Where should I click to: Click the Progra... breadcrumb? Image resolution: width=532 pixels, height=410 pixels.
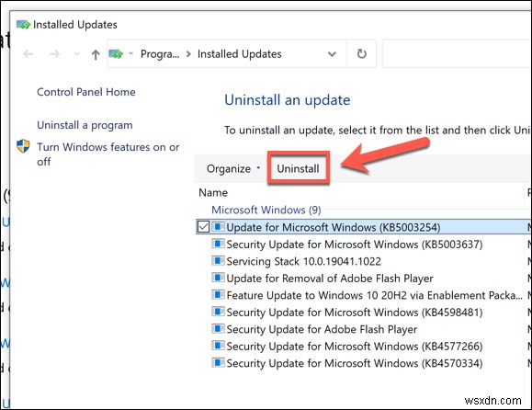(160, 54)
